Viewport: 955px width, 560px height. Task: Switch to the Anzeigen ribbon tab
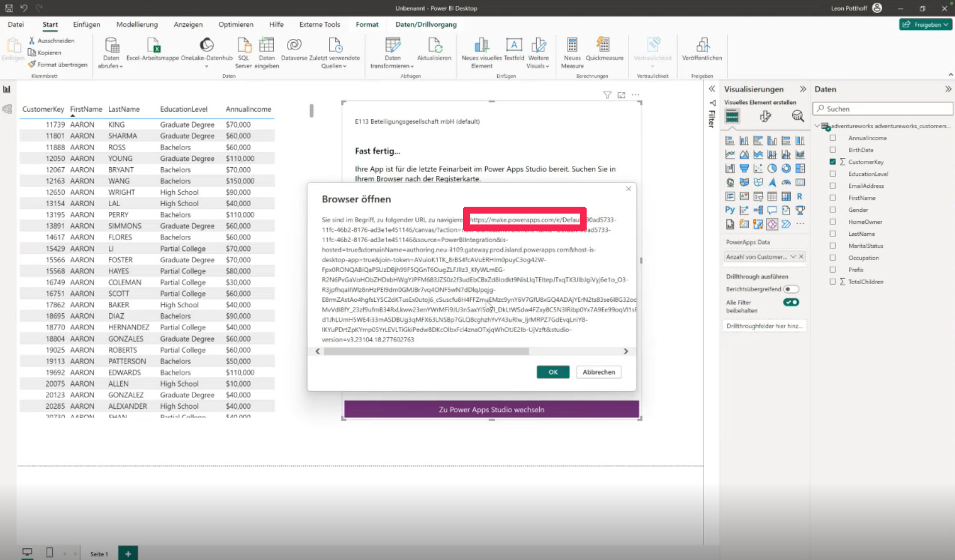coord(188,25)
